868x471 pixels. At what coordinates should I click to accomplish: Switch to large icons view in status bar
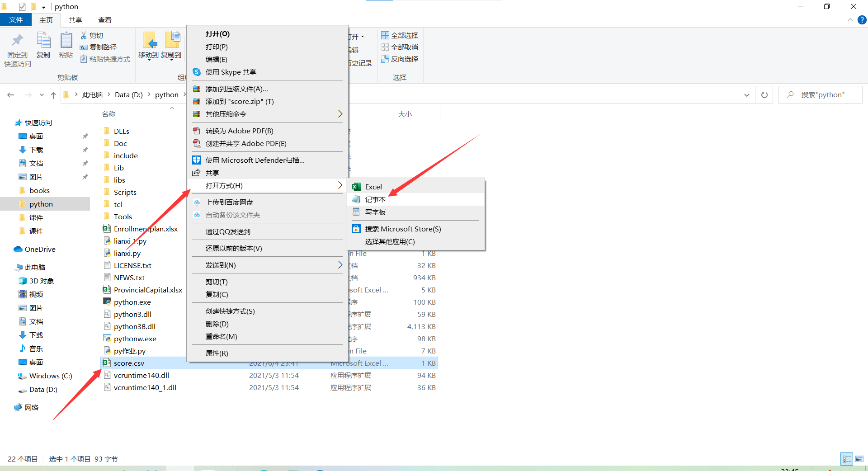coord(859,459)
